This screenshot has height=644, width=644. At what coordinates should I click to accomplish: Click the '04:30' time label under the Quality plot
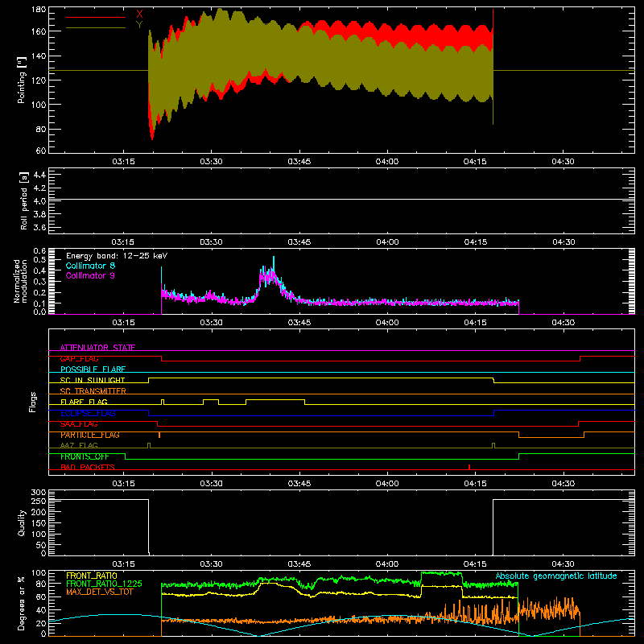563,564
